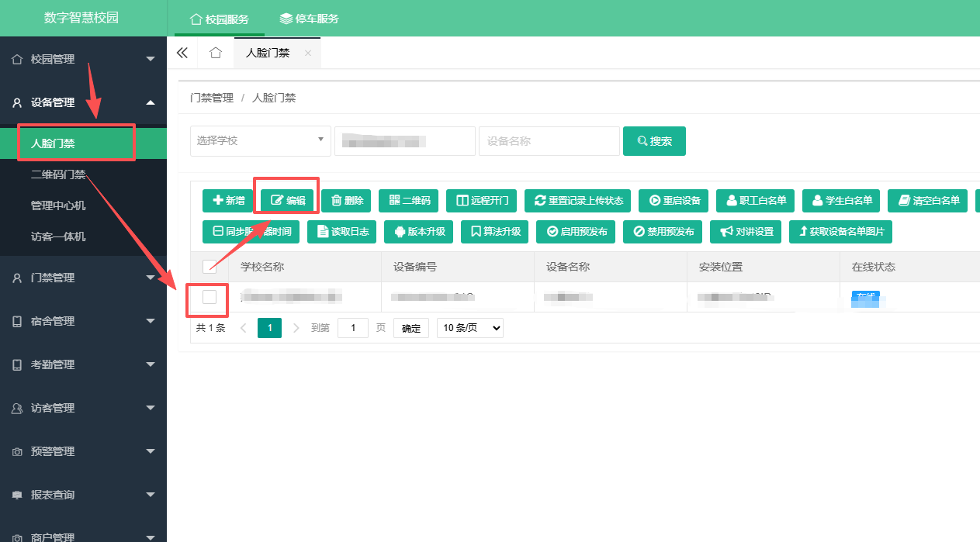Click the 二维码 QR code button

tap(409, 200)
